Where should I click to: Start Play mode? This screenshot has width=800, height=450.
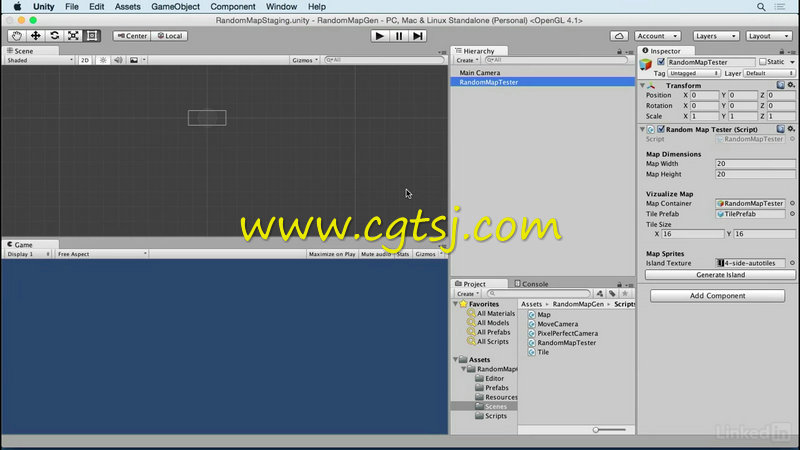379,36
